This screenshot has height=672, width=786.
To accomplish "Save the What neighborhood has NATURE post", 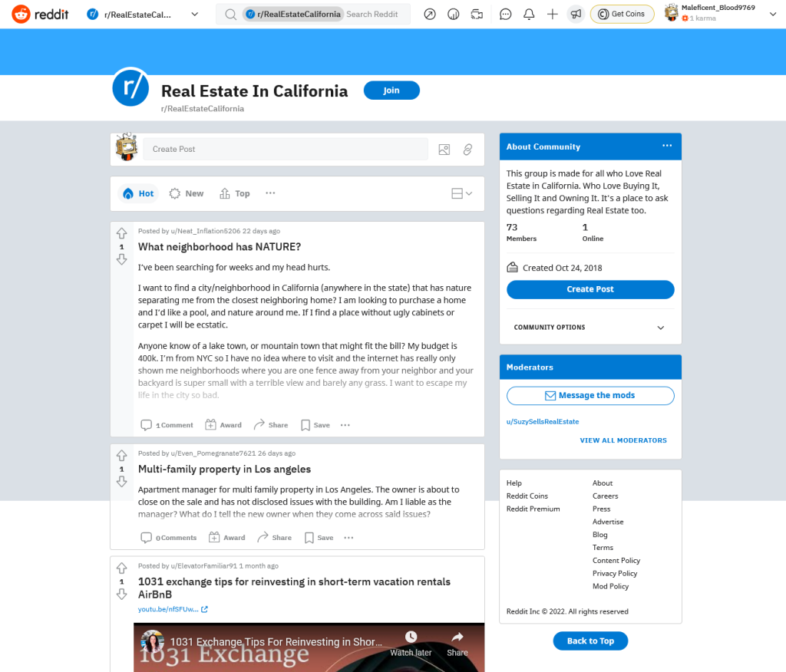I will pyautogui.click(x=315, y=425).
